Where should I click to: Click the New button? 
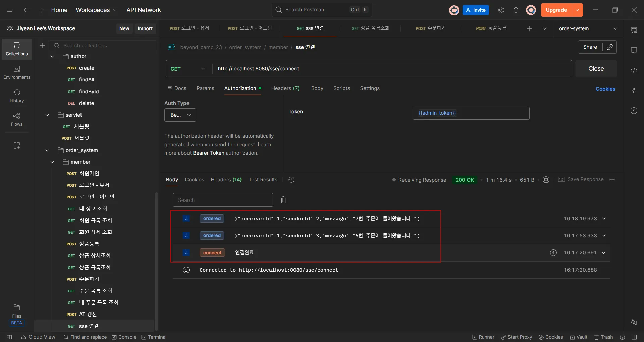click(124, 28)
